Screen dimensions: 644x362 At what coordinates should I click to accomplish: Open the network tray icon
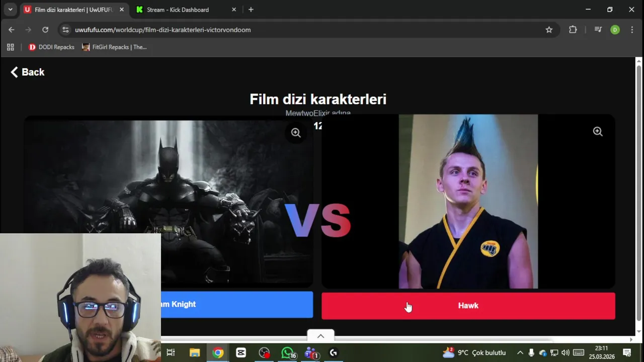tap(554, 352)
